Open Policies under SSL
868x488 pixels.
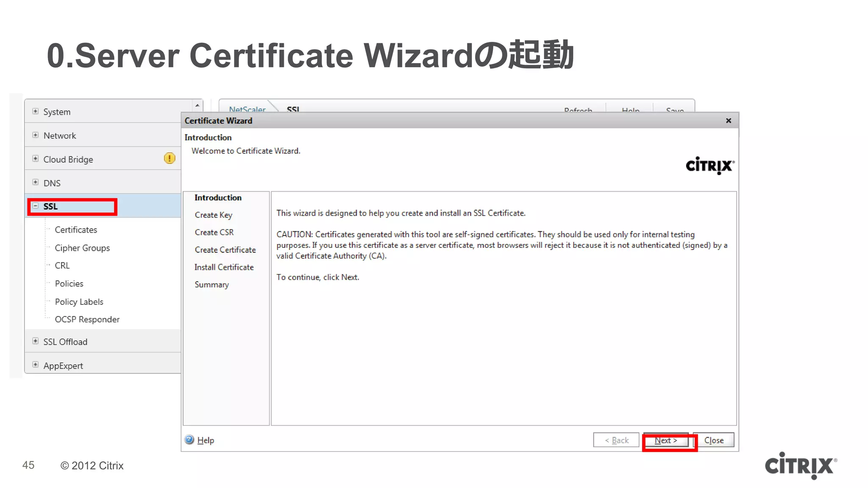click(x=69, y=283)
